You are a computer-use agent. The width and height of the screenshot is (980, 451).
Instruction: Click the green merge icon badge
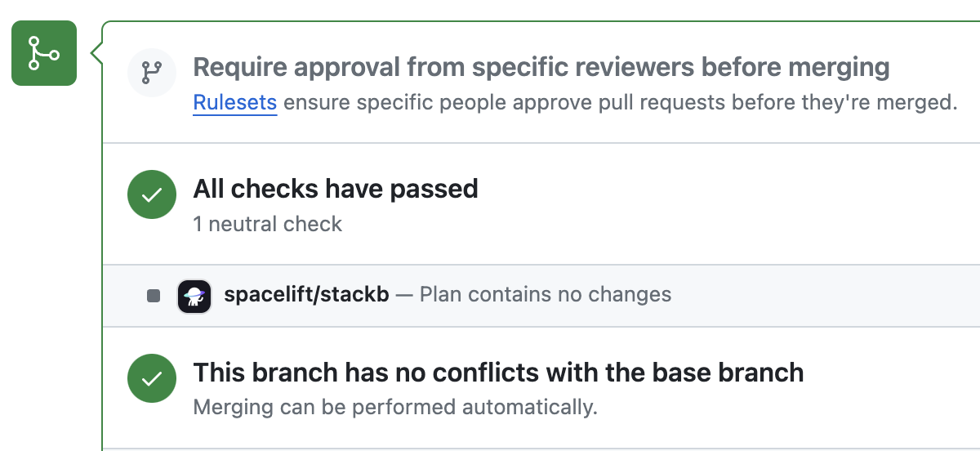(43, 53)
